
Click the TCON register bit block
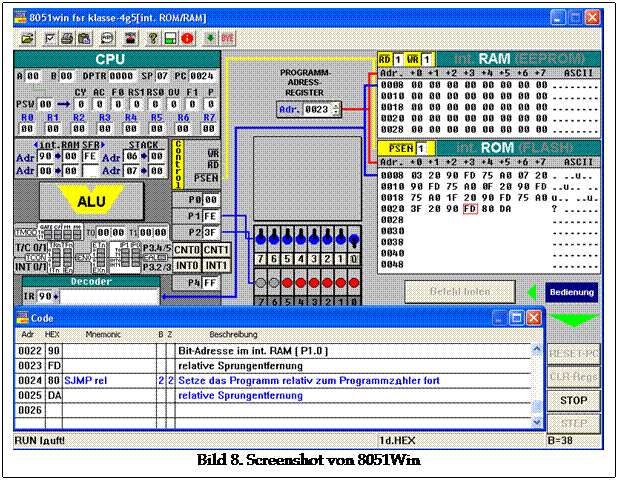pos(63,258)
